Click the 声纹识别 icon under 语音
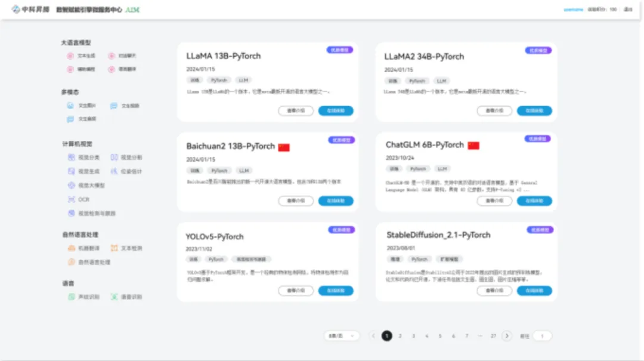Viewport: 644px width, 361px height. [71, 297]
